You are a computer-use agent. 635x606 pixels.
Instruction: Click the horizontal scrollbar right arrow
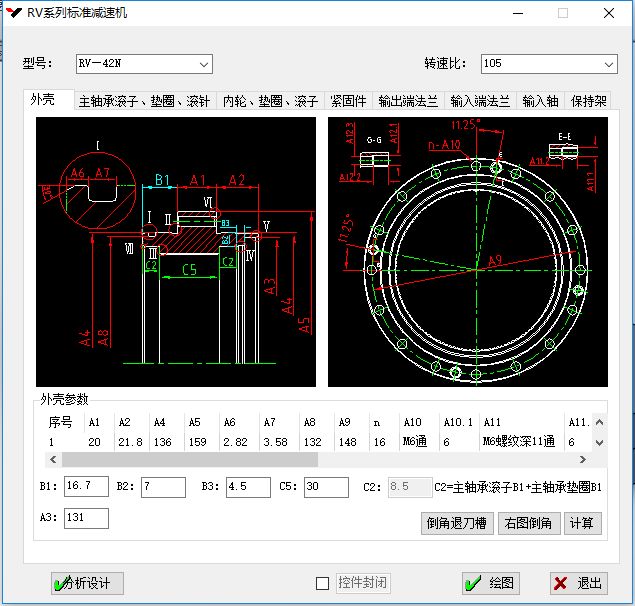click(x=583, y=459)
